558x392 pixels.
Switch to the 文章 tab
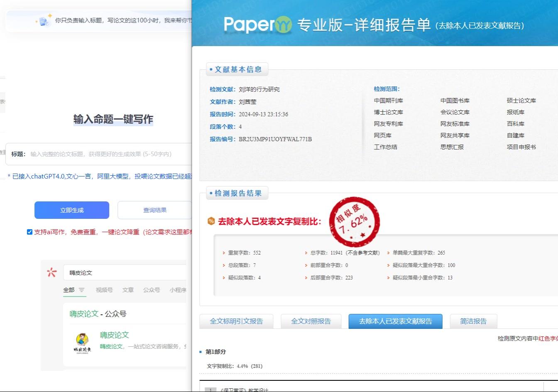pos(128,290)
